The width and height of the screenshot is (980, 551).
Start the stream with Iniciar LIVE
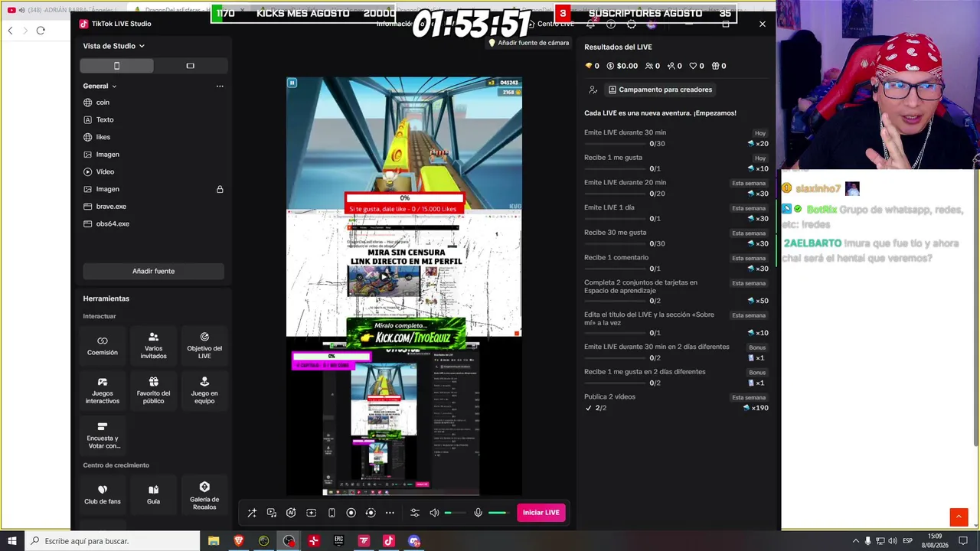tap(541, 513)
